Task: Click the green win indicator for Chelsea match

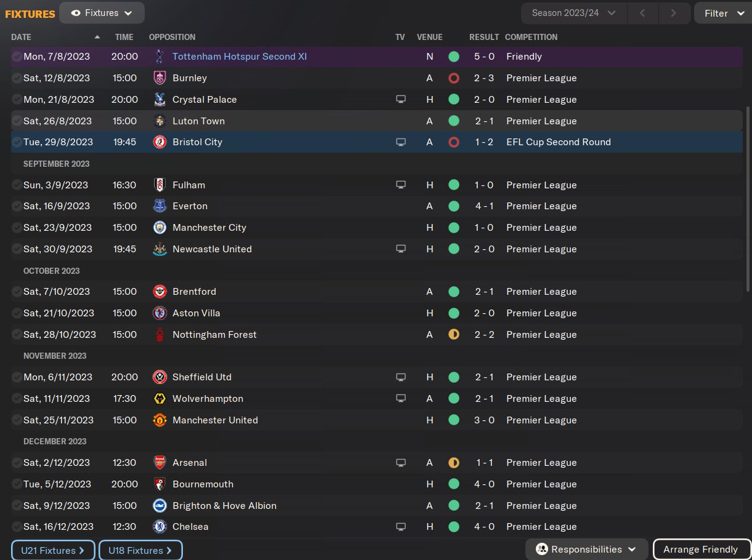Action: [x=454, y=527]
